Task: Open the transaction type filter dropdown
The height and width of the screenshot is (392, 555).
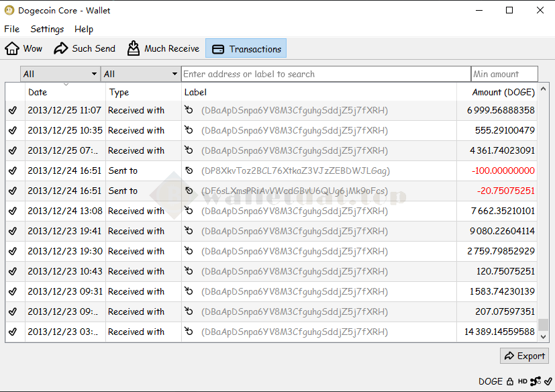Action: [x=140, y=74]
